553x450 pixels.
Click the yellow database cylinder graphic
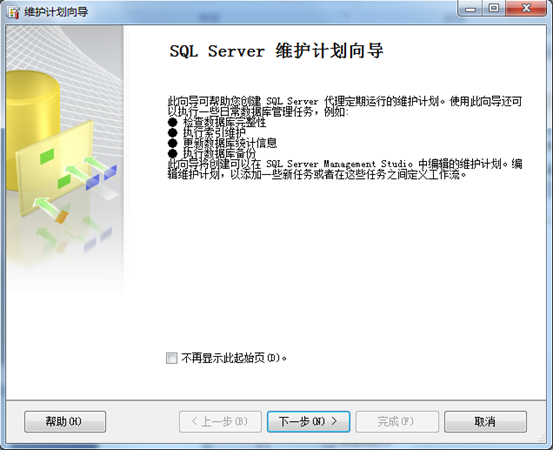click(x=32, y=129)
